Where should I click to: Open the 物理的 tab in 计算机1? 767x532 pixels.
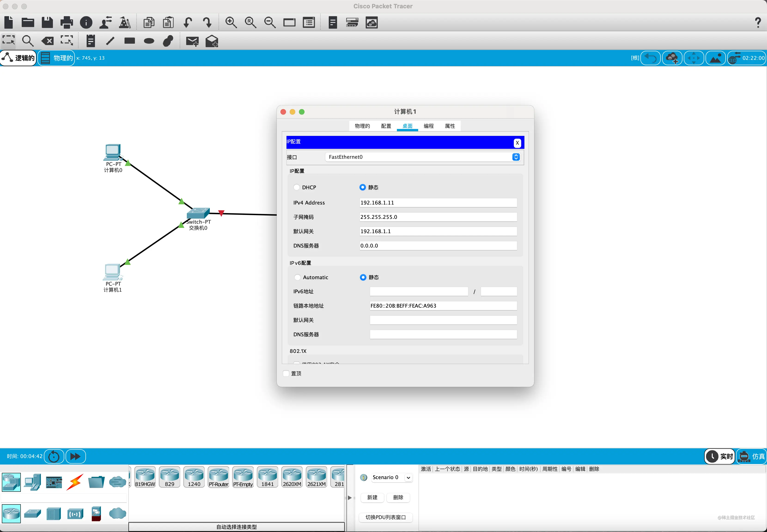point(362,126)
